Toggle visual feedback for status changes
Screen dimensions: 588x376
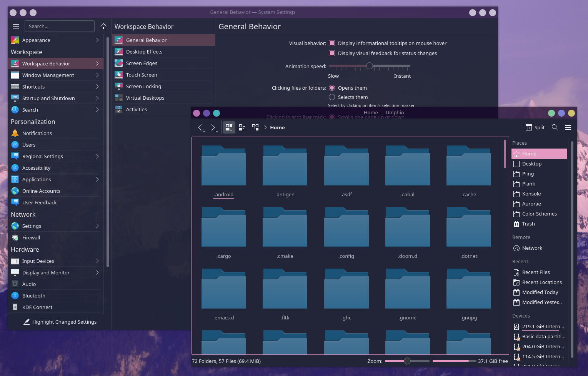pyautogui.click(x=332, y=53)
